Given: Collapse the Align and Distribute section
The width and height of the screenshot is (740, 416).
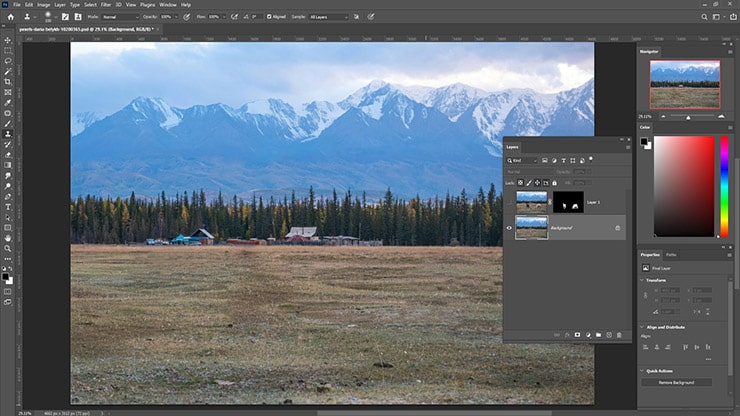Looking at the screenshot, I should point(642,327).
